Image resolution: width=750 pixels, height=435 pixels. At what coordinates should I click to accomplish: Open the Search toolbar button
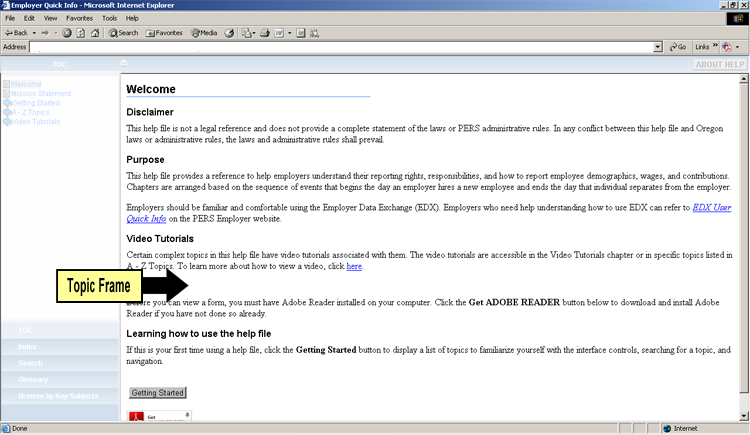[x=123, y=33]
